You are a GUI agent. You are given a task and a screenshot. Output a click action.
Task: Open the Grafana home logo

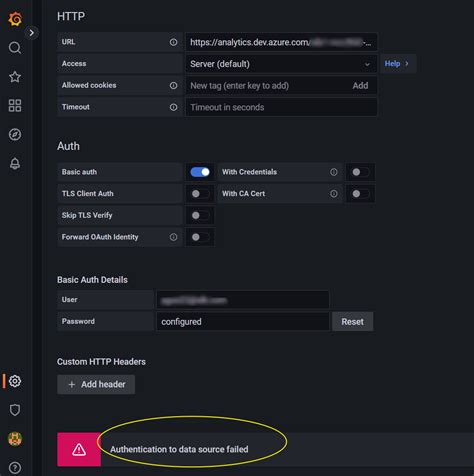pyautogui.click(x=15, y=19)
